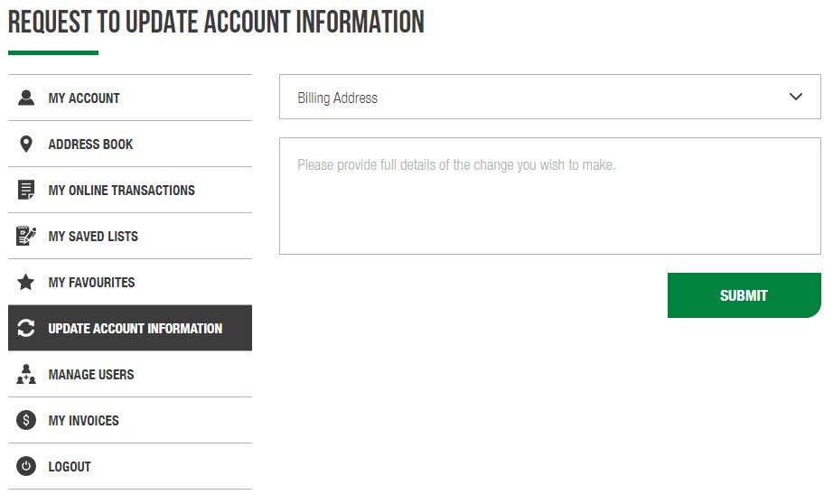Open Manage Users menu entry
833x504 pixels.
[x=130, y=374]
